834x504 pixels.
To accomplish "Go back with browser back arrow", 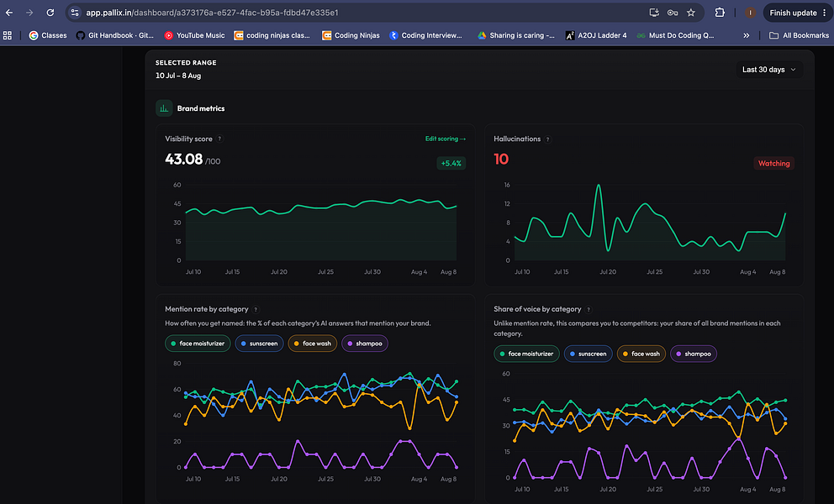I will [x=9, y=13].
